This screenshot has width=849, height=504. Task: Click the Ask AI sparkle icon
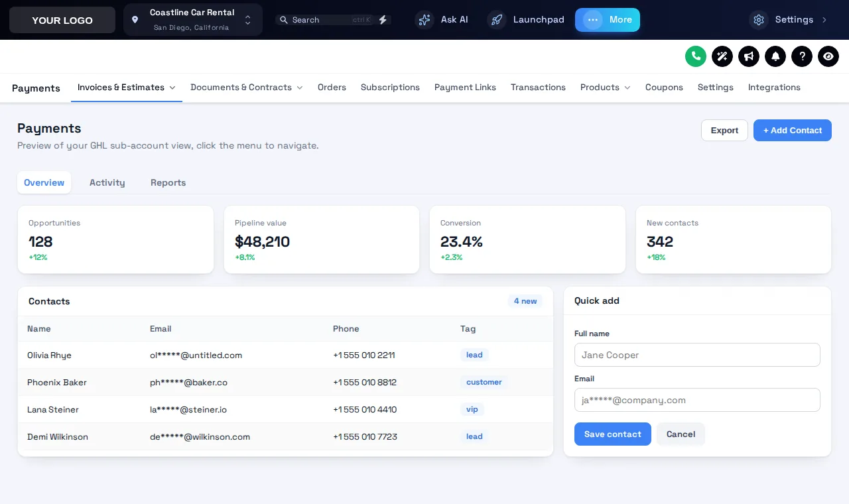424,20
